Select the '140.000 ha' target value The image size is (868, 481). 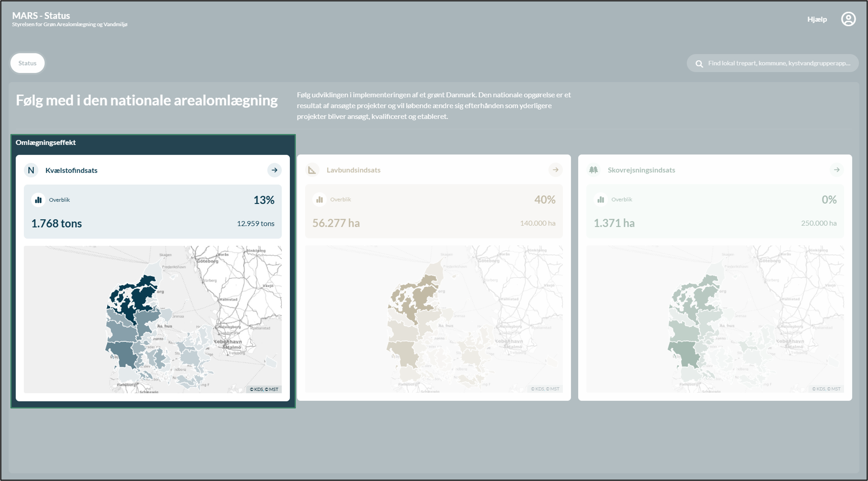(538, 223)
